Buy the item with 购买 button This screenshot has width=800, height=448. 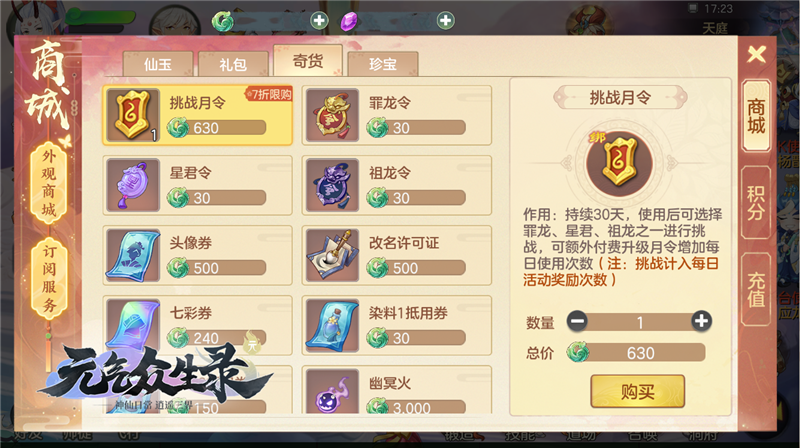tap(638, 391)
